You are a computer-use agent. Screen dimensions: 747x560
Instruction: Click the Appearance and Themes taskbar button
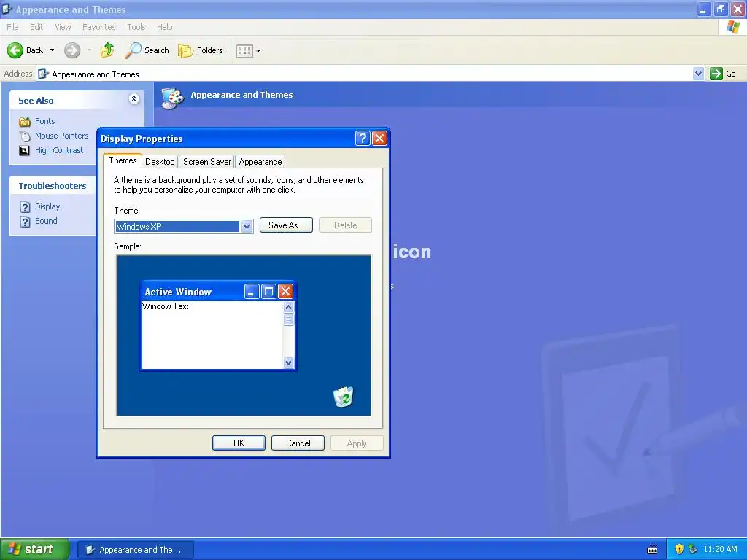pos(135,550)
